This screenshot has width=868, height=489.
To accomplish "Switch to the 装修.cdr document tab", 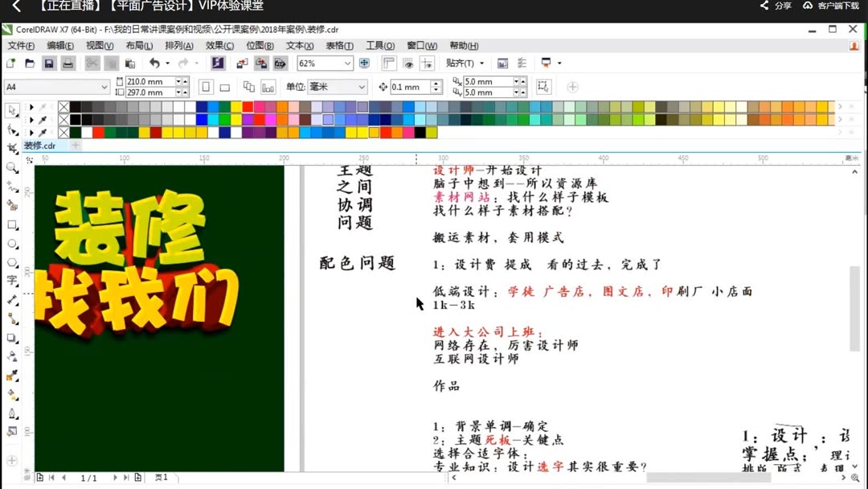I will coord(39,146).
